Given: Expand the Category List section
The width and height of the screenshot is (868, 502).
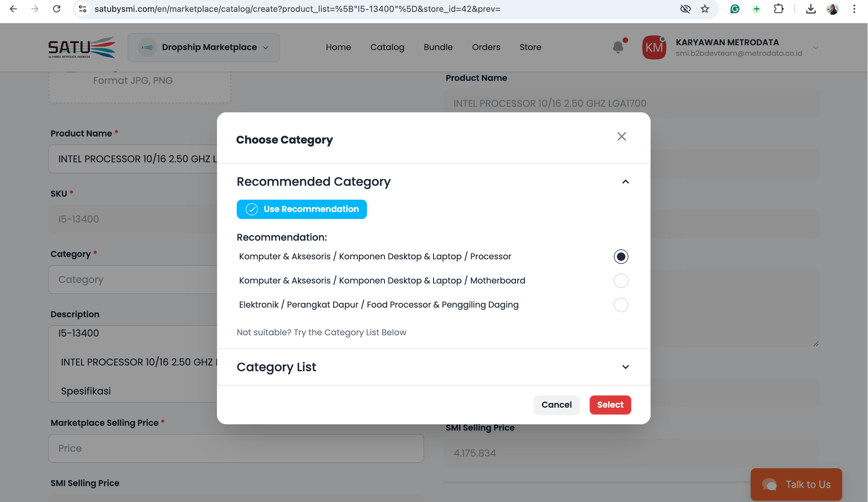Looking at the screenshot, I should coord(625,367).
